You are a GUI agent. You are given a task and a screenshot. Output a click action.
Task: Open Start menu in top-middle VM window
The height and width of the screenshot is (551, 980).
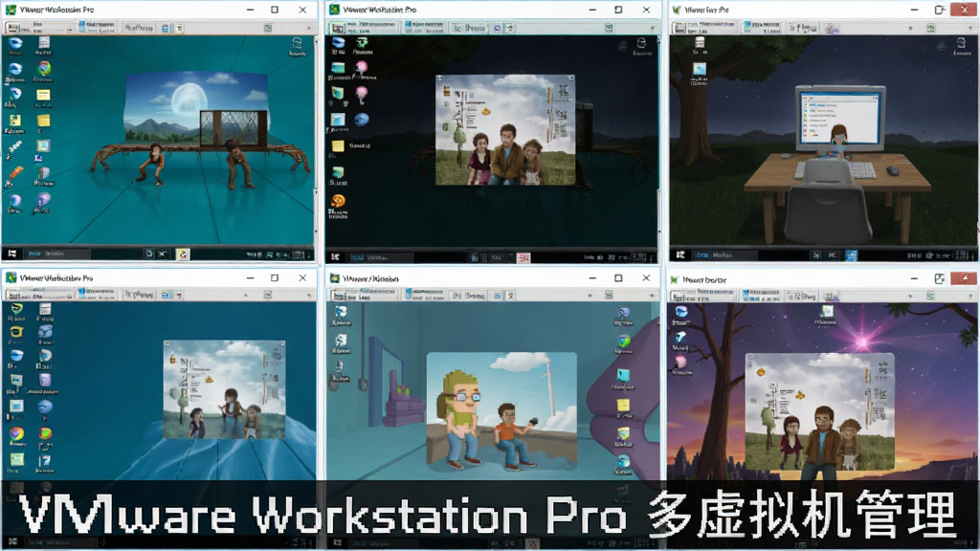click(336, 256)
